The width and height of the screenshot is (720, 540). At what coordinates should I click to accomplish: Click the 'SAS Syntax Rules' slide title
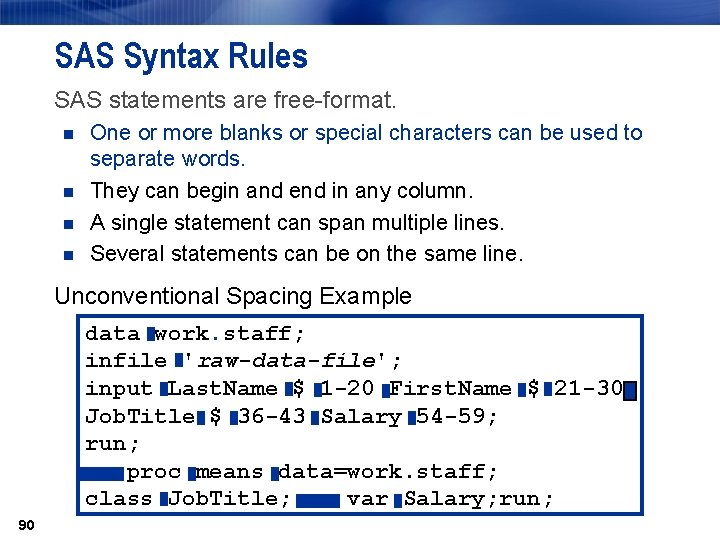[x=181, y=56]
